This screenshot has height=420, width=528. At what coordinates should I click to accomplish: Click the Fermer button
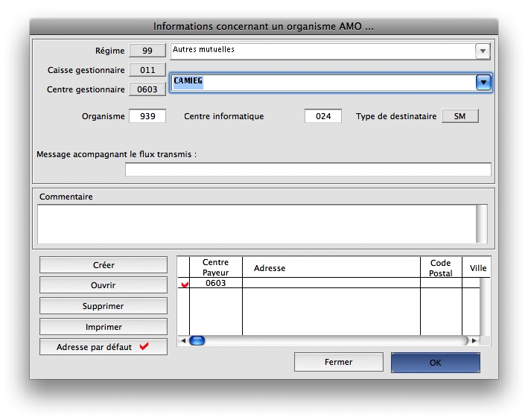point(338,362)
